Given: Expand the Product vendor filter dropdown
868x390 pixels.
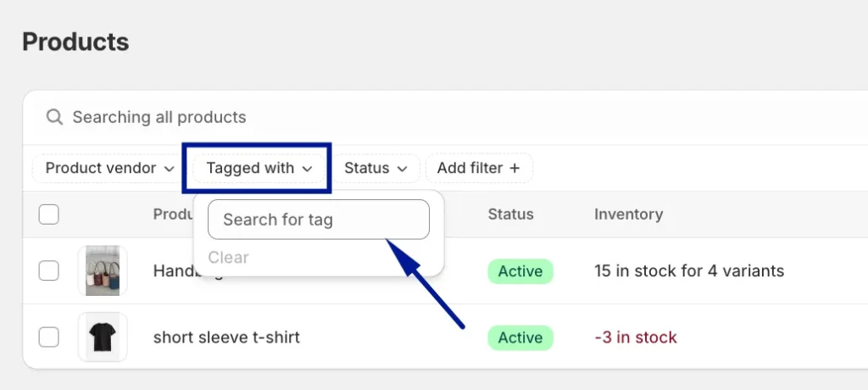Looking at the screenshot, I should pos(109,168).
